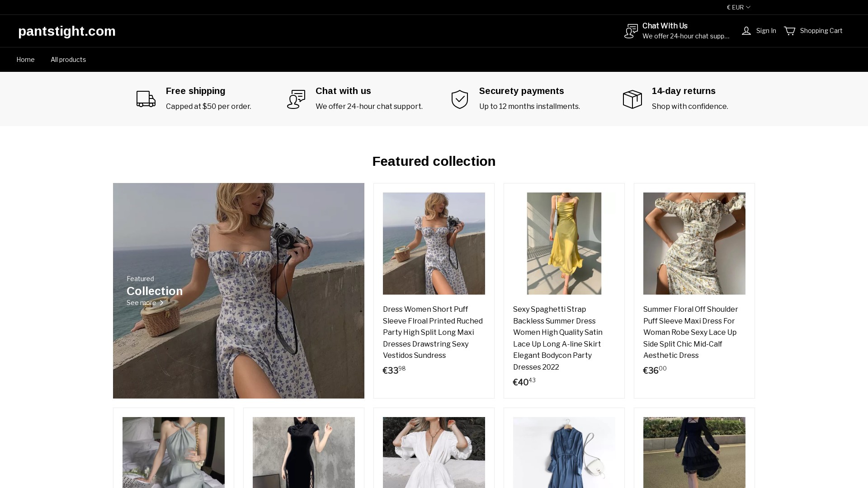Go to the Home menu item

click(x=25, y=60)
